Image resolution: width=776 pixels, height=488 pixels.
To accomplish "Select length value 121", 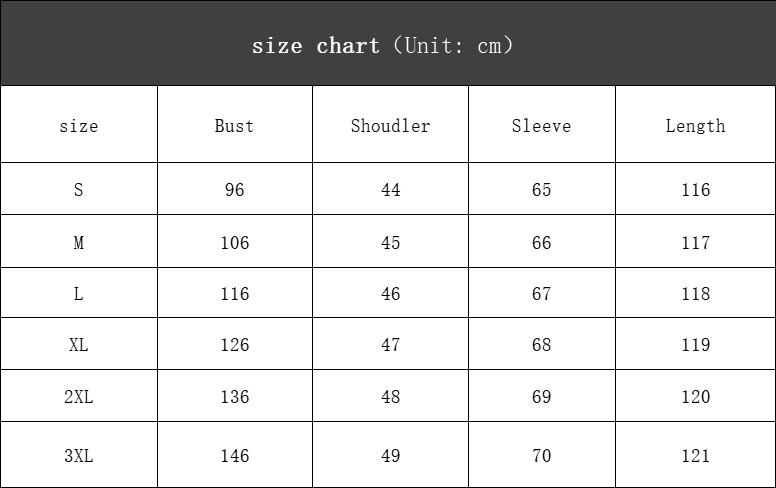I will (x=695, y=456).
